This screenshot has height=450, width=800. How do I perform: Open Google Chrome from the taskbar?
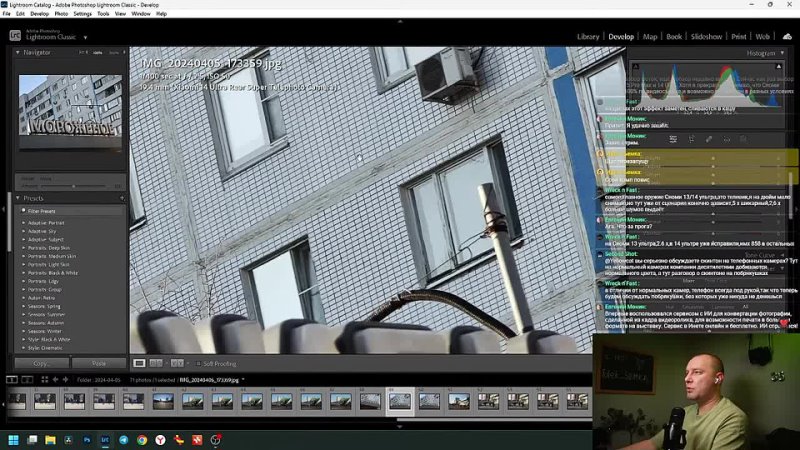click(x=142, y=440)
